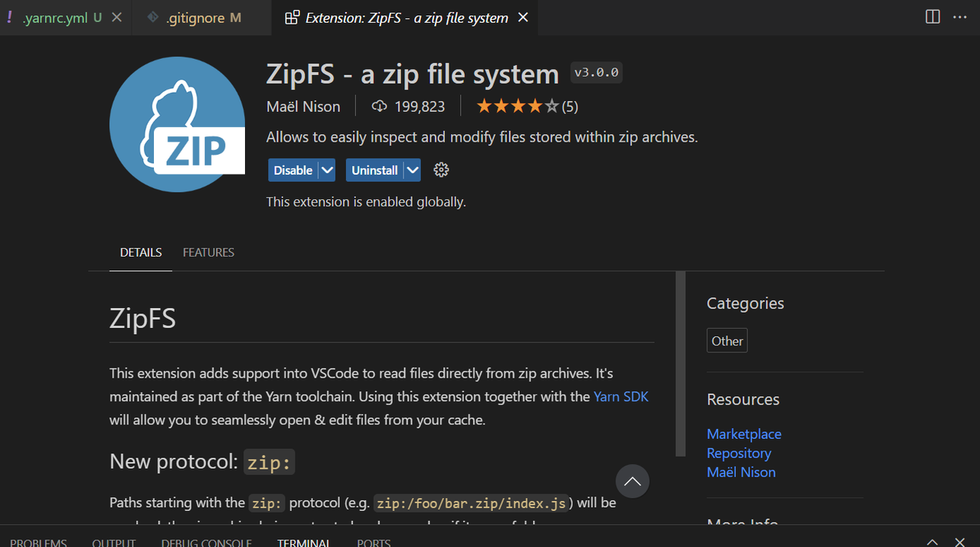
Task: Maximize the panel with the chevron-up icon
Action: [x=932, y=542]
